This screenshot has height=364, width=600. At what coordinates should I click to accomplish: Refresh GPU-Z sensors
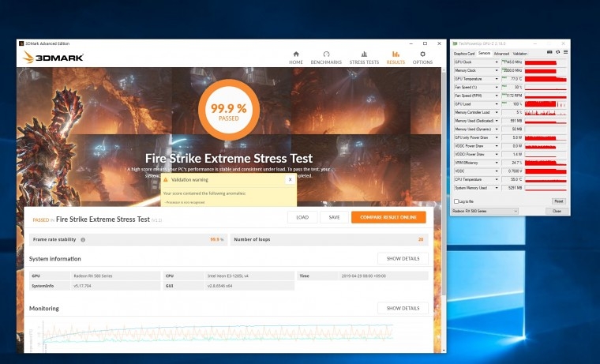click(558, 52)
